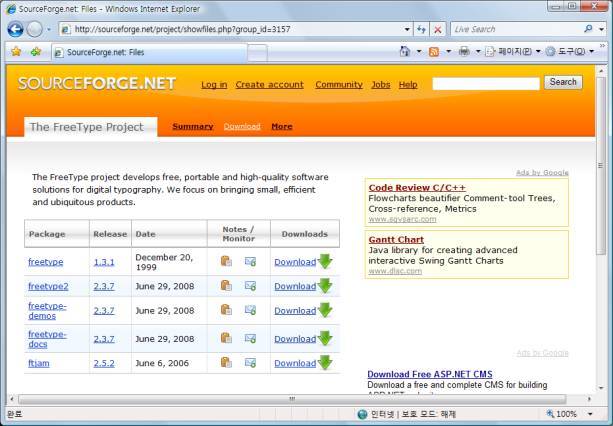Image resolution: width=613 pixels, height=426 pixels.
Task: Click monitor envelope icon for freetype row
Action: click(250, 261)
